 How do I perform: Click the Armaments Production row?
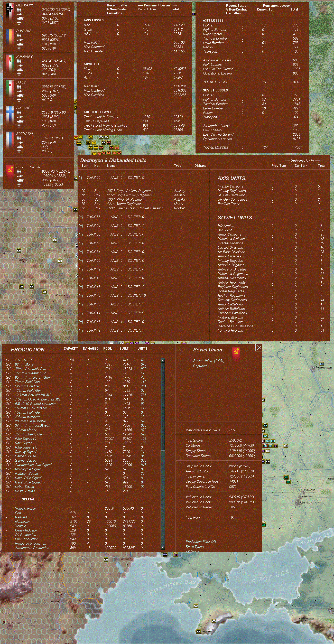point(76,548)
